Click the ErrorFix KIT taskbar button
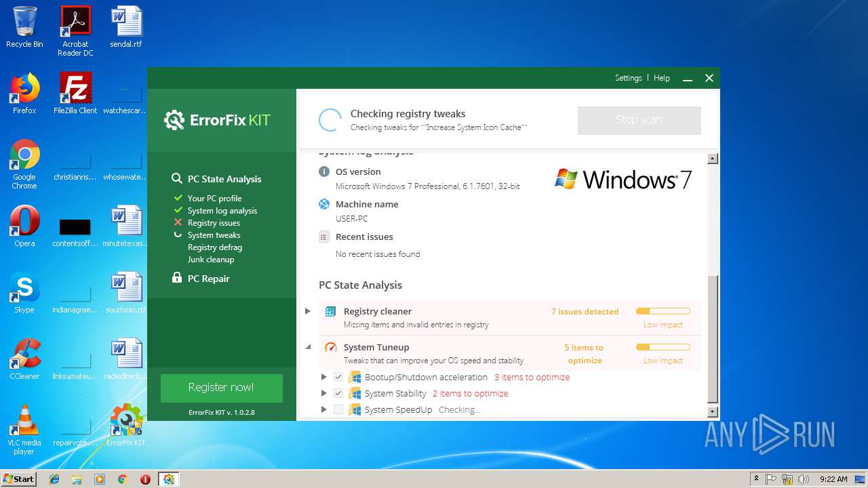 (168, 479)
